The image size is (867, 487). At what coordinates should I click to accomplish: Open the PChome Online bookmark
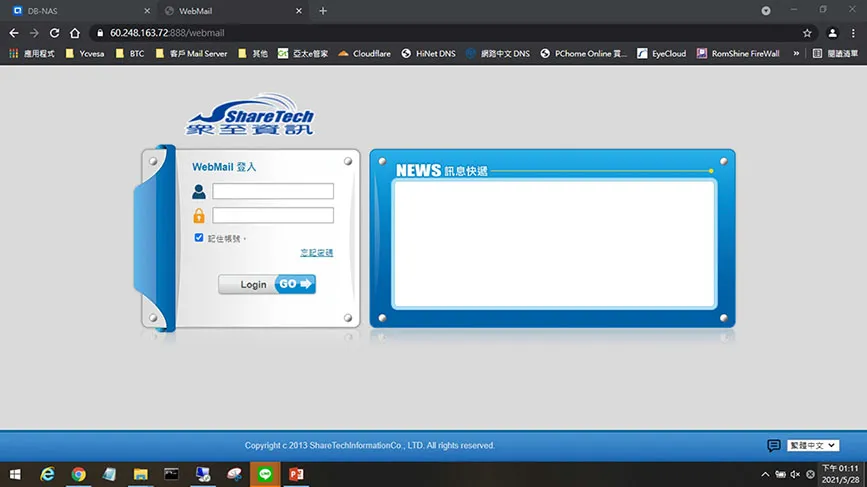[x=584, y=54]
